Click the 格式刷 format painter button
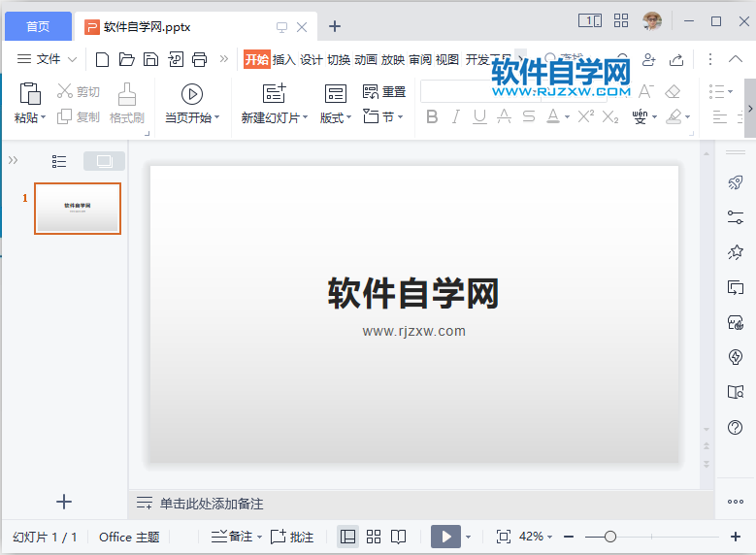This screenshot has width=756, height=555. pos(127,103)
